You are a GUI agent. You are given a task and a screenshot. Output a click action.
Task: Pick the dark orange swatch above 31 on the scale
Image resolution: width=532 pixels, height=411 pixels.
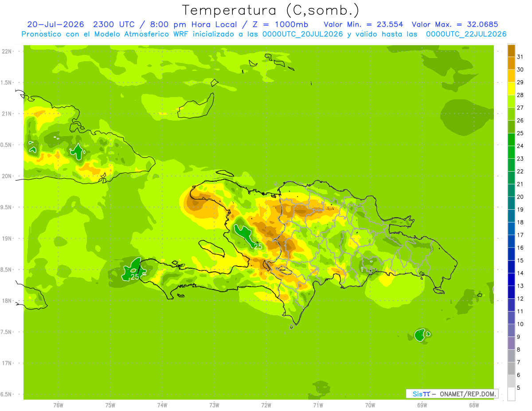tap(511, 50)
